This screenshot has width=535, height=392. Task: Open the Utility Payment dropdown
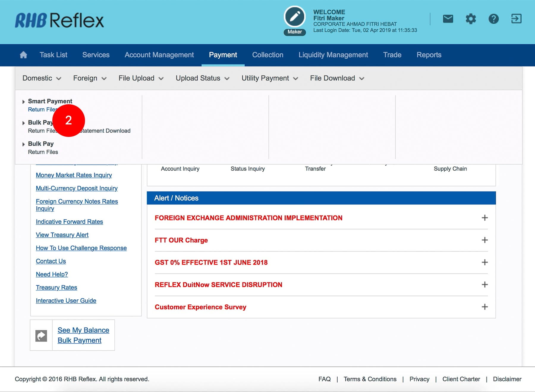tap(269, 78)
